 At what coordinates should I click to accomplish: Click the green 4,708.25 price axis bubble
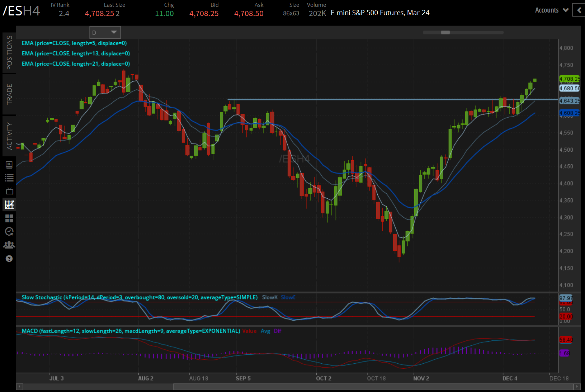coord(570,79)
